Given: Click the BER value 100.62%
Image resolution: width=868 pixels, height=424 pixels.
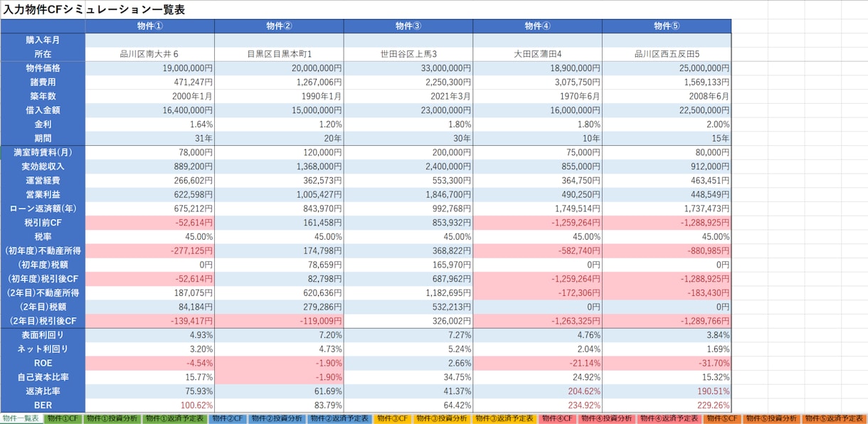Looking at the screenshot, I should coord(149,406).
